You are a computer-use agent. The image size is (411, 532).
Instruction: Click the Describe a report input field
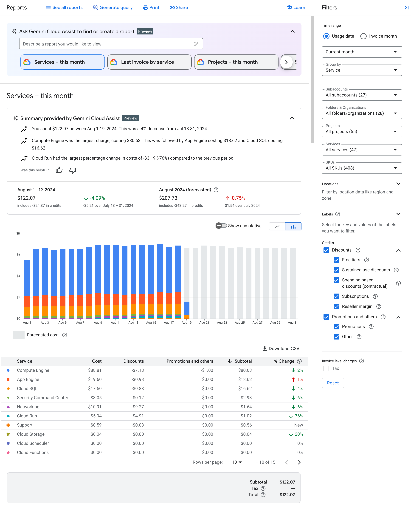[x=111, y=44]
